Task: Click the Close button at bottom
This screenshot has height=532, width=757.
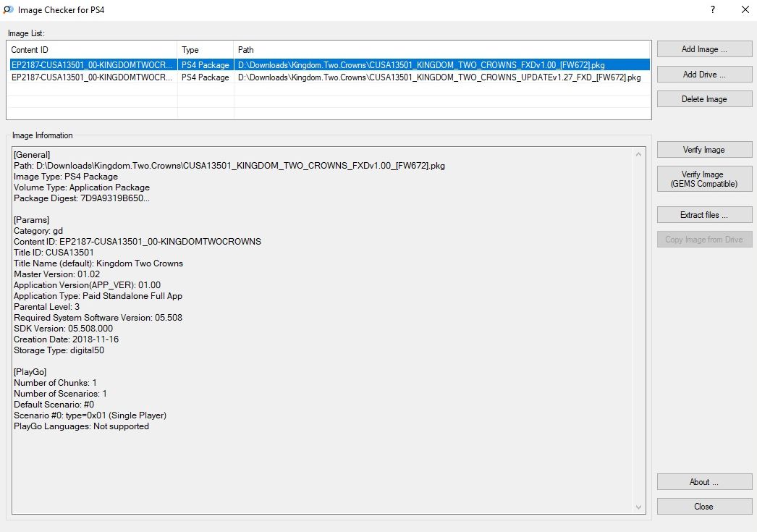Action: tap(704, 507)
